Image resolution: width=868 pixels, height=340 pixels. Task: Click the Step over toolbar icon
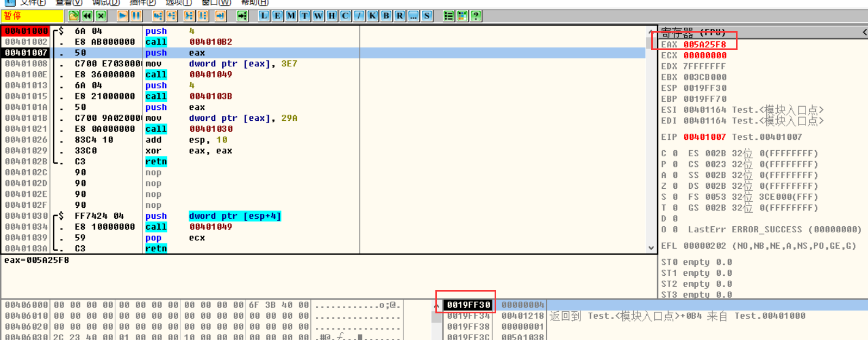[171, 16]
